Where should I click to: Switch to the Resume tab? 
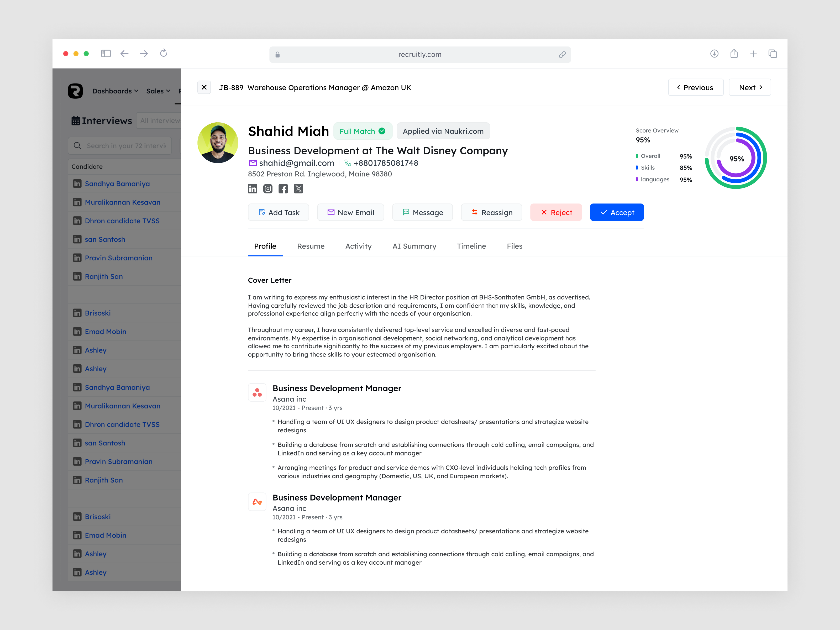click(x=311, y=246)
